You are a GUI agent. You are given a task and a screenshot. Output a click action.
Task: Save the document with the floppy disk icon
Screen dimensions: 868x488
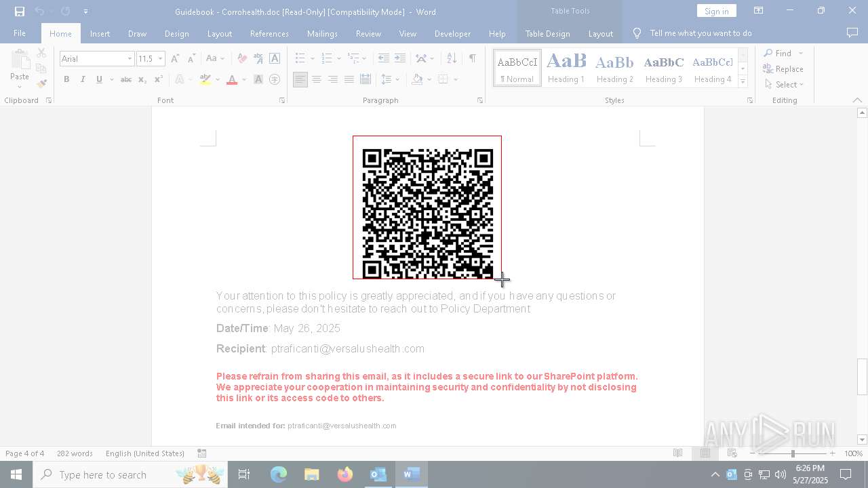click(x=20, y=12)
